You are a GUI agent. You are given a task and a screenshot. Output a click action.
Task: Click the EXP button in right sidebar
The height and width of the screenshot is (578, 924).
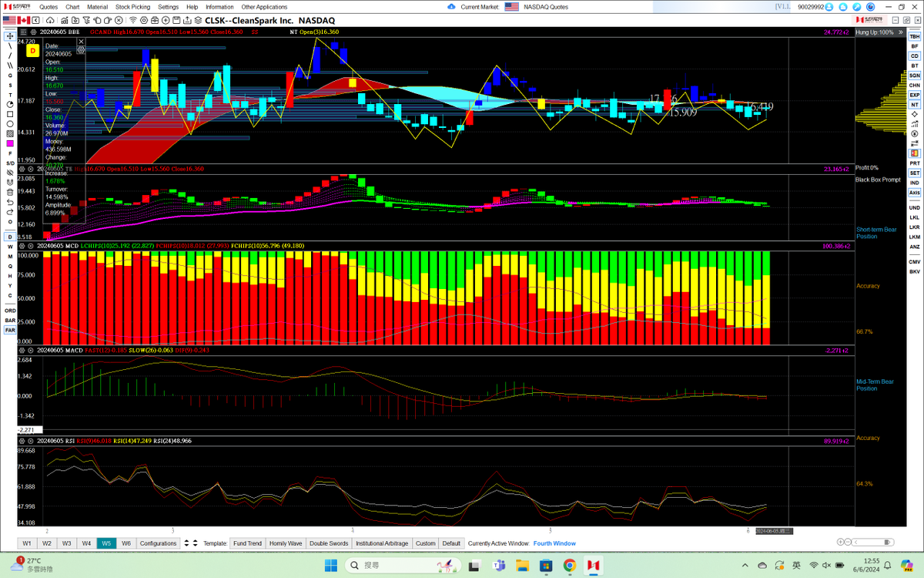click(x=915, y=95)
